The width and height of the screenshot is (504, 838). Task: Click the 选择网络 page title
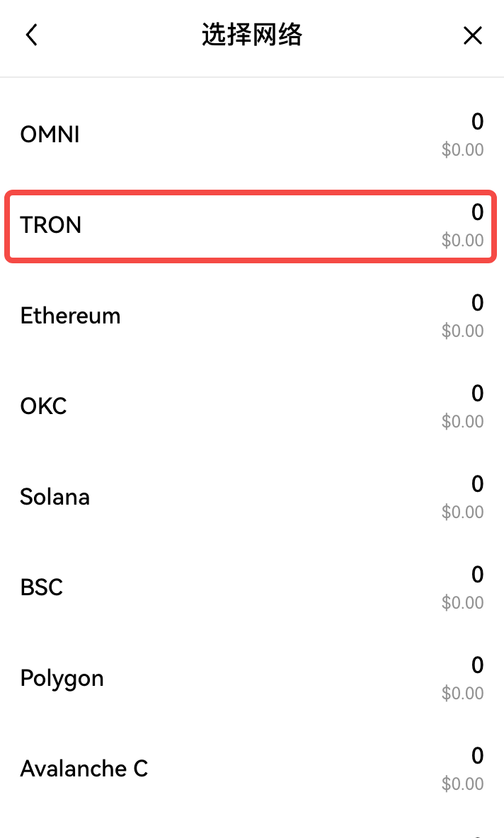pyautogui.click(x=252, y=35)
